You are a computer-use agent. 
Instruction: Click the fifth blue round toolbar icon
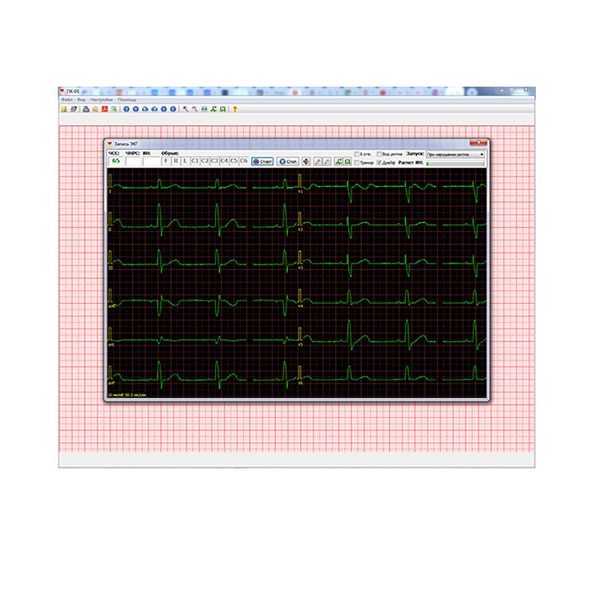[x=164, y=109]
